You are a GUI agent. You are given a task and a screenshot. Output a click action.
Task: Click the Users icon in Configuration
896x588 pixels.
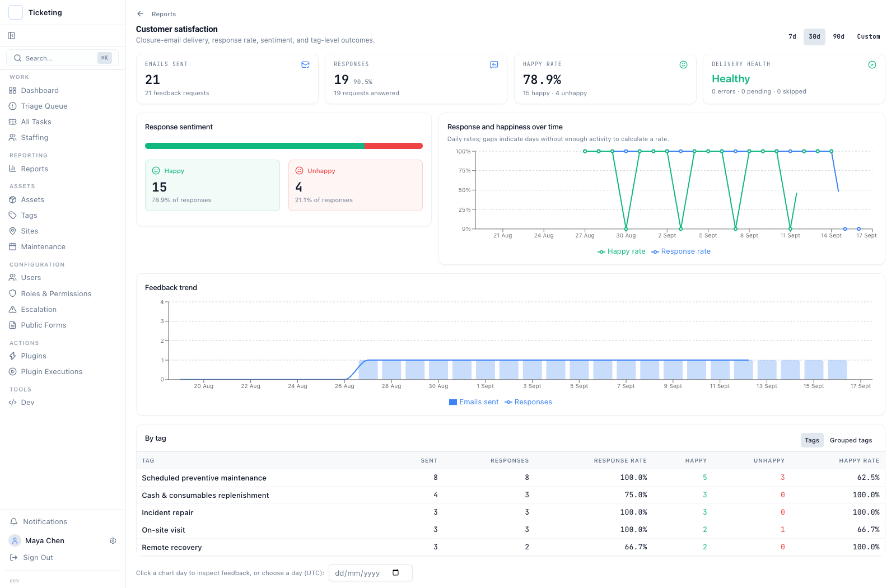point(13,278)
